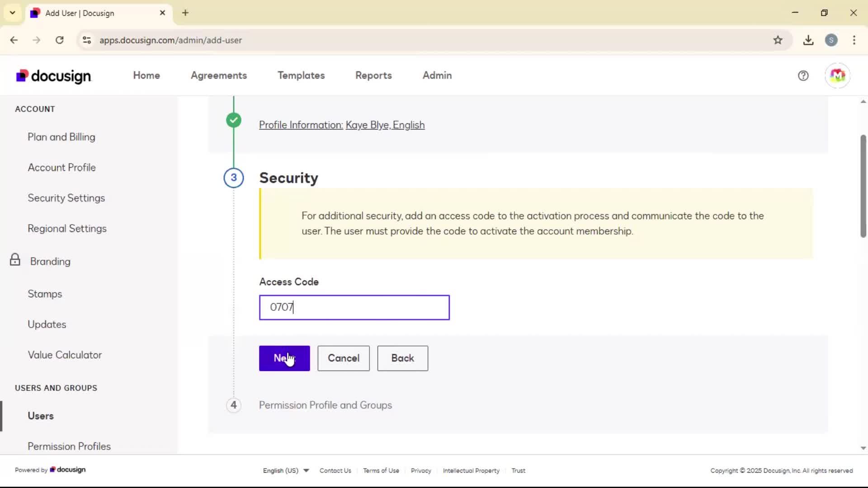Click the Security step heading

tap(289, 178)
